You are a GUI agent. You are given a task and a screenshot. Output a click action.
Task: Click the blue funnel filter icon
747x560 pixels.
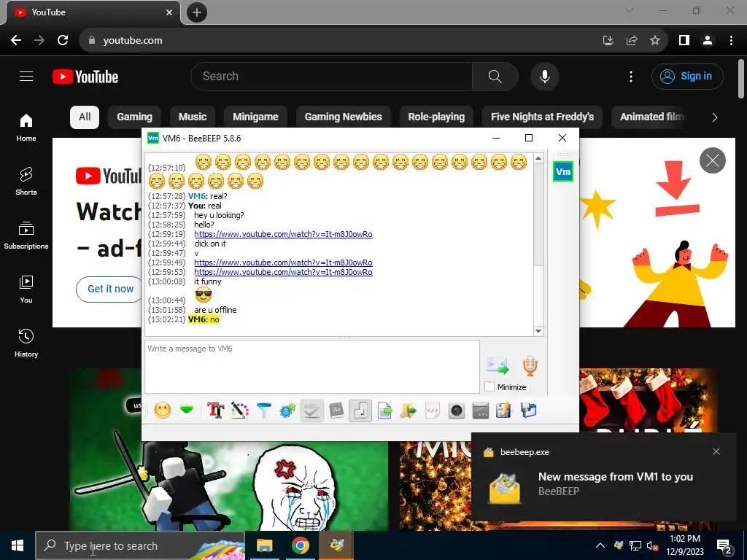coord(263,410)
